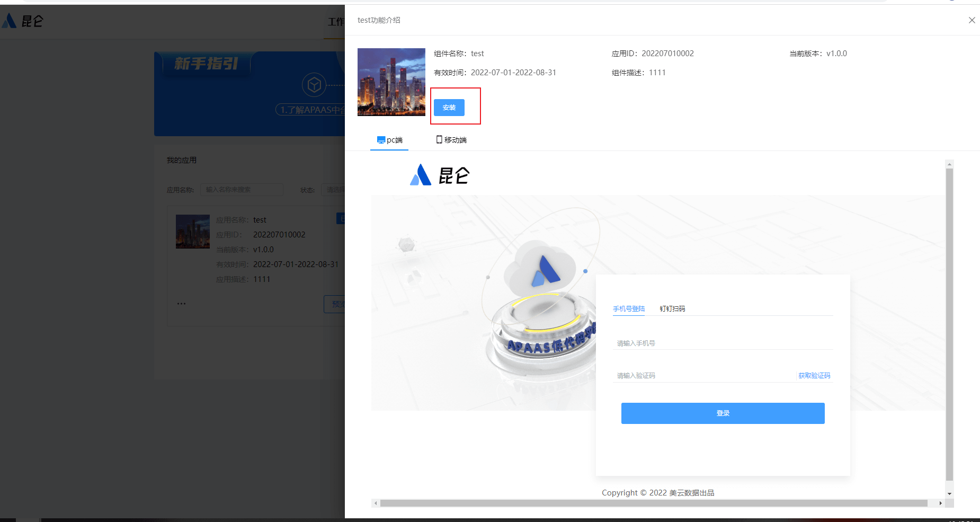
Task: Click the 1.了解APAAS中台 step label
Action: (x=310, y=110)
